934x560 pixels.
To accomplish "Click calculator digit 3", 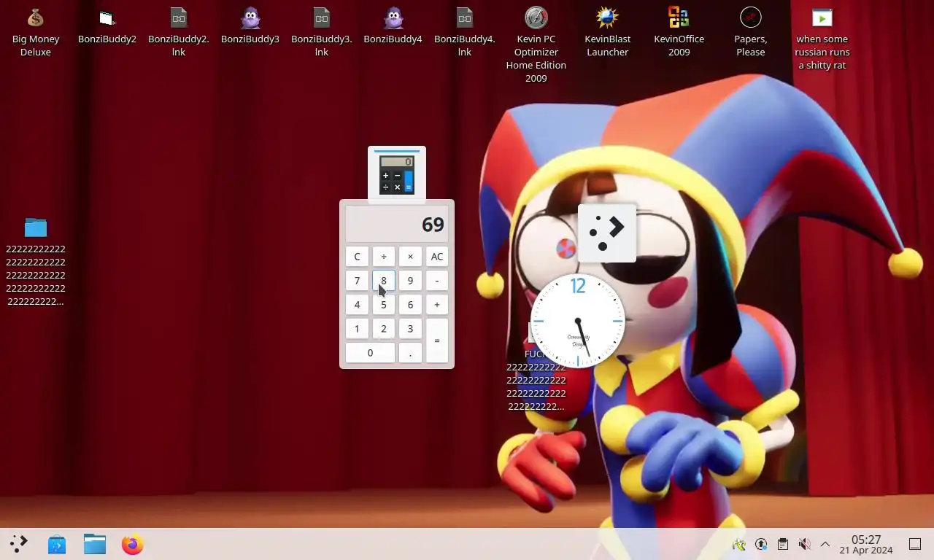I will point(410,329).
